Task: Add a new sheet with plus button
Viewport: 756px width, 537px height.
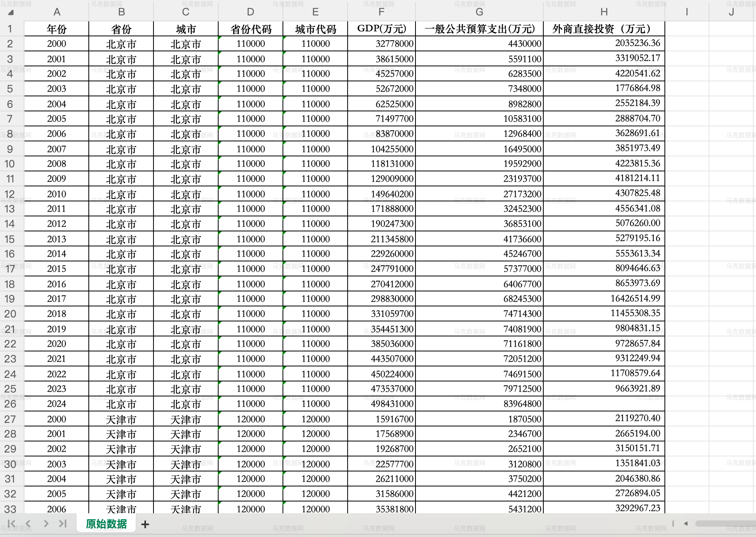Action: [145, 524]
